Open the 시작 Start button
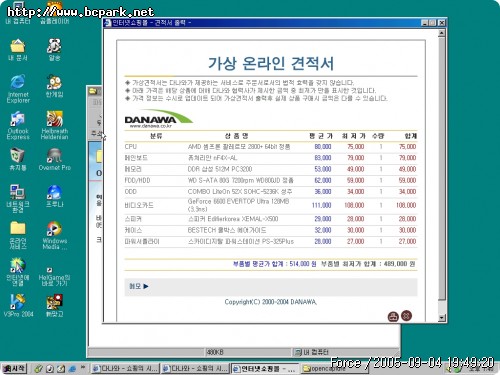The height and width of the screenshot is (375, 500). coord(14,368)
